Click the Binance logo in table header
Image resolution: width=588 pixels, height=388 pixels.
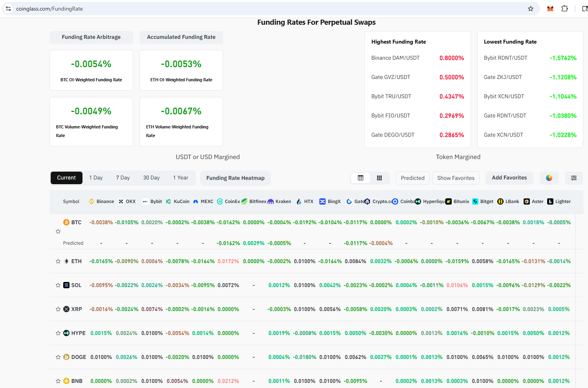point(92,201)
